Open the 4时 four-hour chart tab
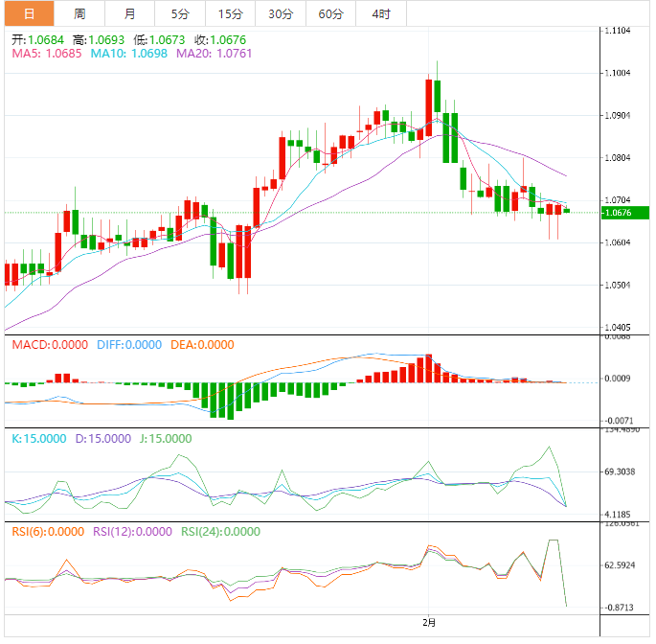 (x=380, y=13)
